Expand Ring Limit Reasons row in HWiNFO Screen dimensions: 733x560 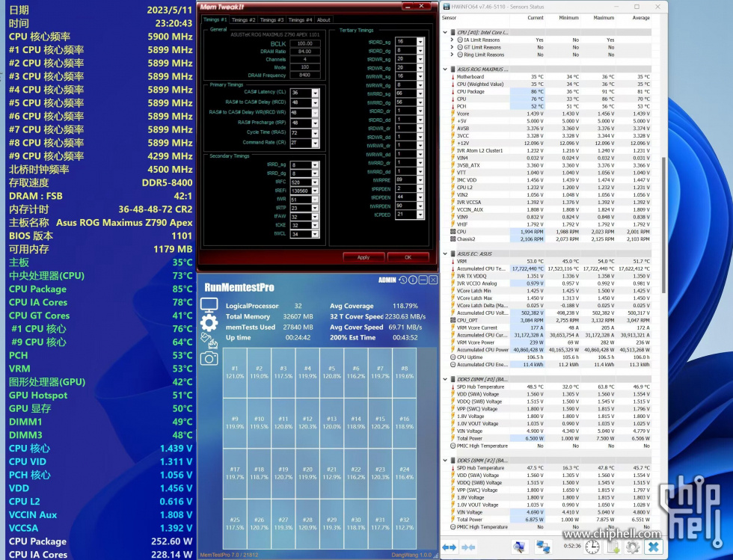click(x=452, y=55)
